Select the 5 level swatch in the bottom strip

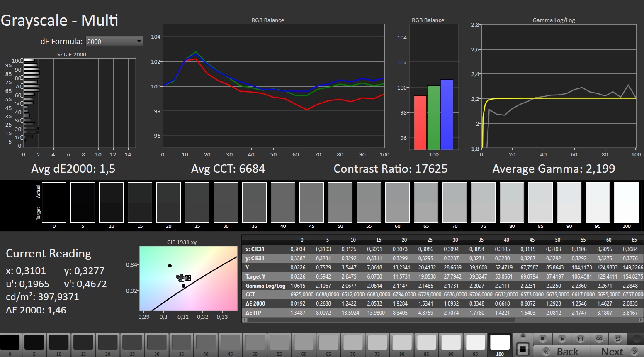[34, 342]
